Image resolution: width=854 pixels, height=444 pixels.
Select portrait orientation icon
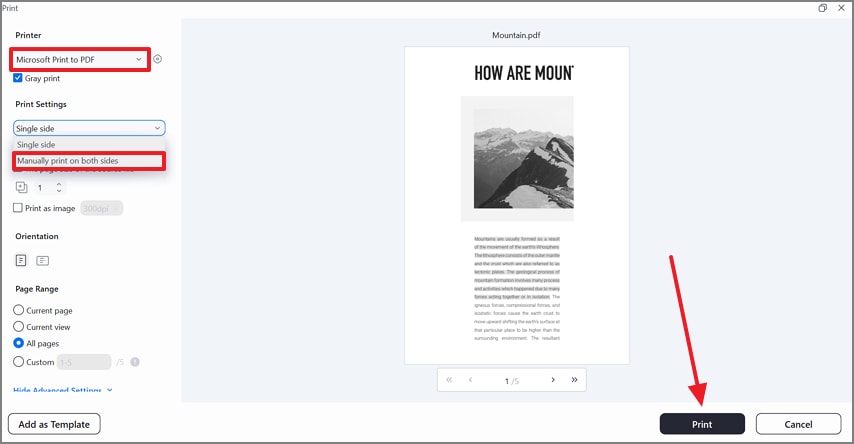(21, 260)
